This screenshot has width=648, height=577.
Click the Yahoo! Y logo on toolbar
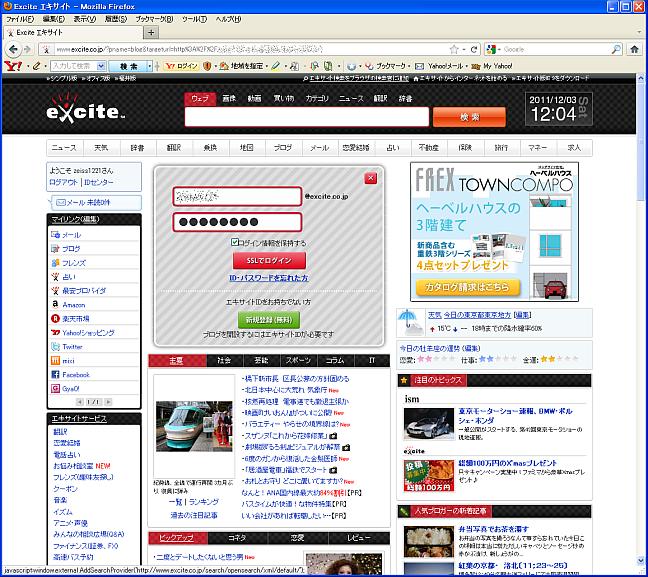point(12,66)
